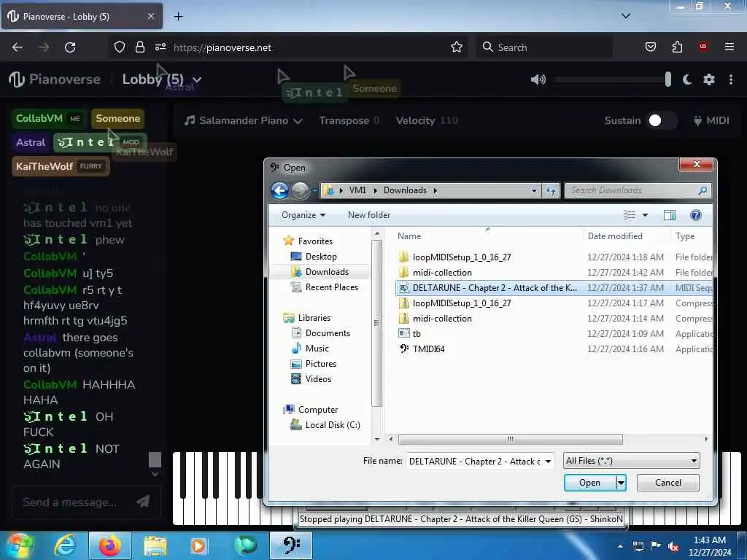The height and width of the screenshot is (560, 747).
Task: Open the Firefox list all tabs chevron
Action: pos(626,16)
